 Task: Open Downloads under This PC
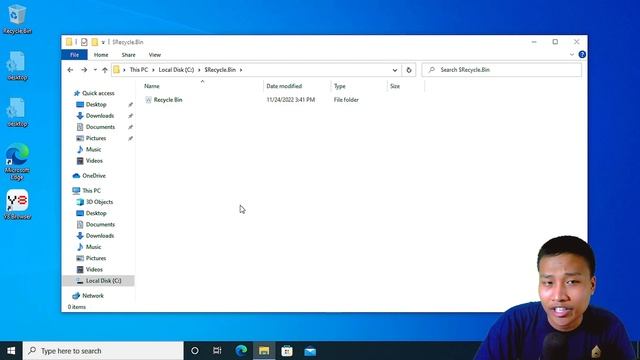pos(100,236)
